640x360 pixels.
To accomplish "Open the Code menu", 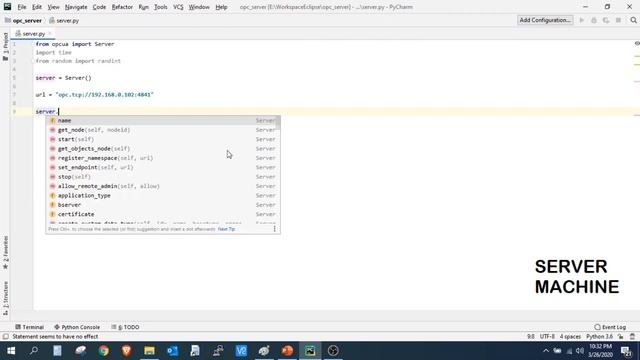I will (99, 7).
